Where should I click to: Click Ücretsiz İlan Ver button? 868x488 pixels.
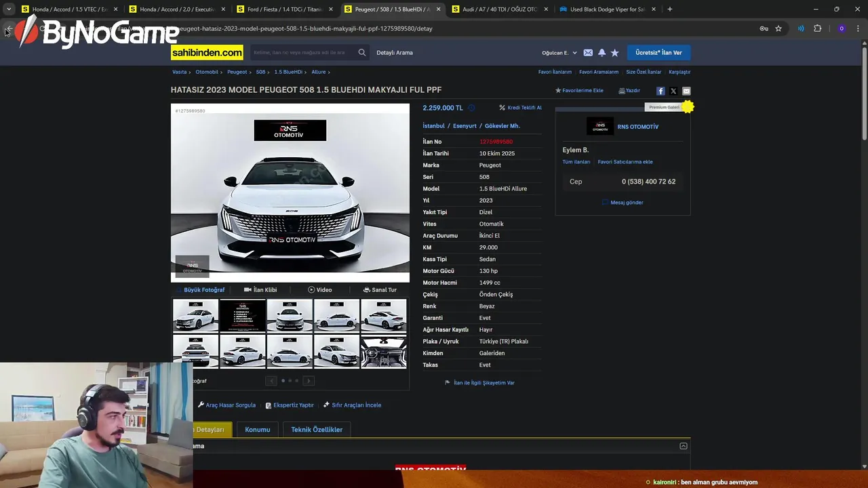[658, 52]
